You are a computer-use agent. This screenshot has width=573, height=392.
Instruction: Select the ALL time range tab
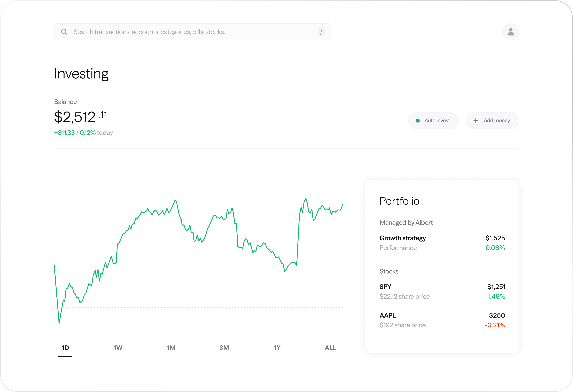tap(330, 348)
